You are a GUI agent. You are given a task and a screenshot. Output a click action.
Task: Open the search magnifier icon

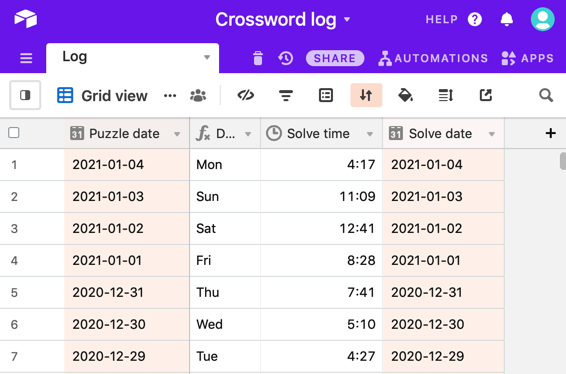545,95
